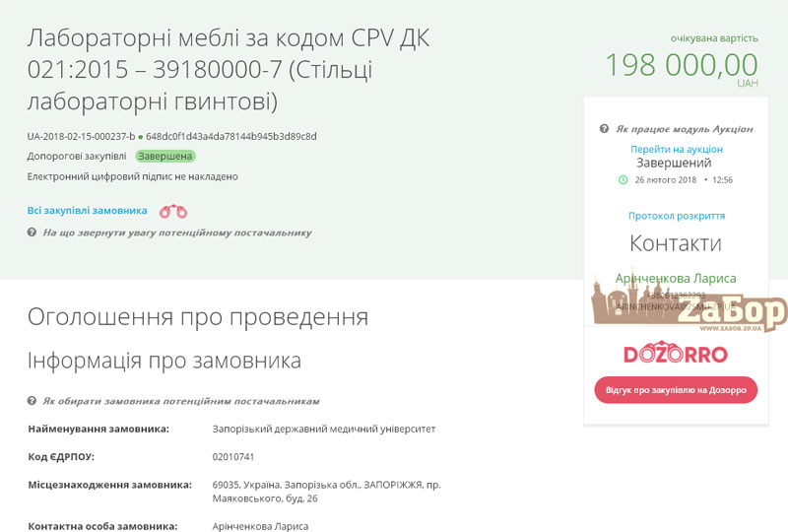Open 'Як обирати замовника потенційним постачальникам' hint
This screenshot has height=532, width=788.
pos(181,401)
